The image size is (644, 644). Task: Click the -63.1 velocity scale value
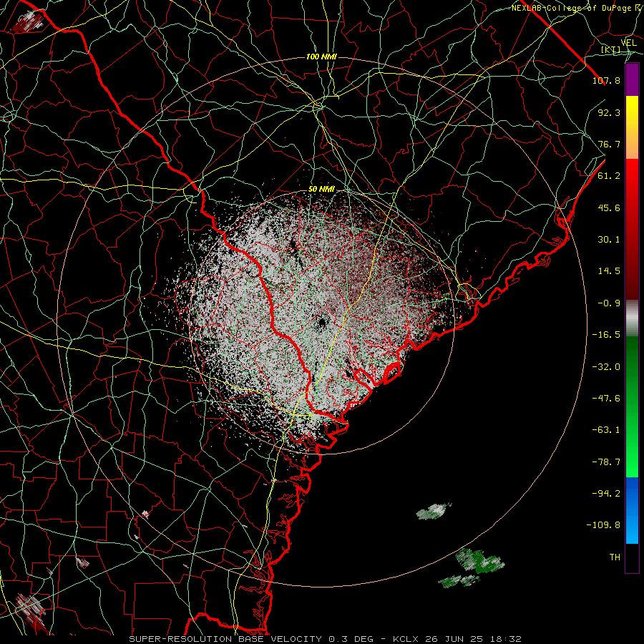point(606,430)
